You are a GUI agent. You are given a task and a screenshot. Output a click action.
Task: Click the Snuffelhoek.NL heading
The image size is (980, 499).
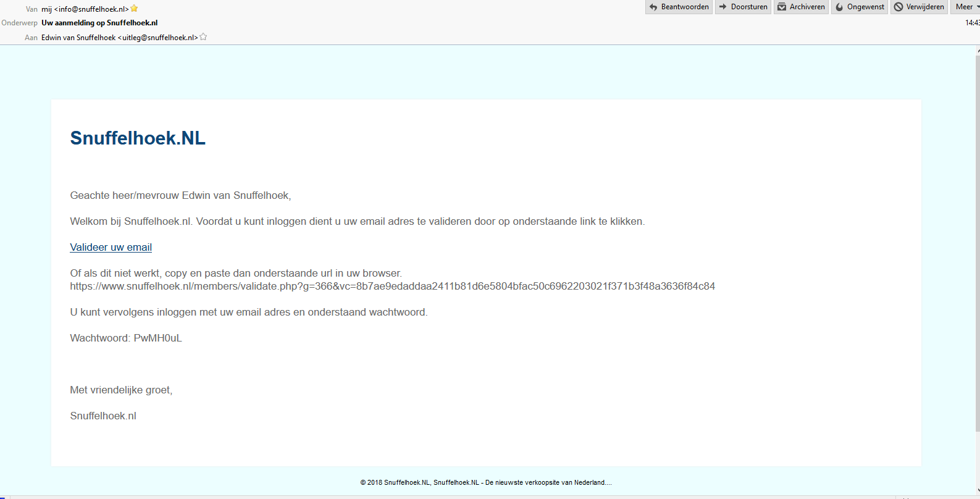[138, 138]
